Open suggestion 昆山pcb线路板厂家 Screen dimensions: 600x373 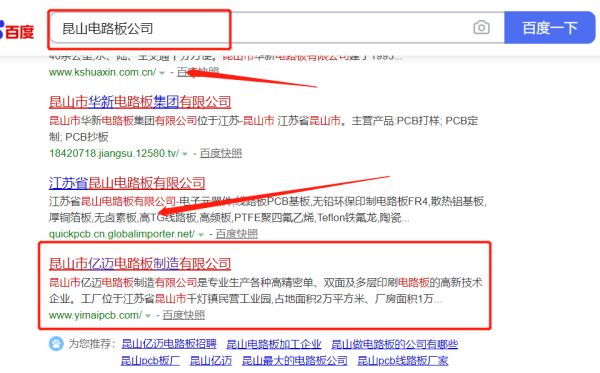(403, 361)
